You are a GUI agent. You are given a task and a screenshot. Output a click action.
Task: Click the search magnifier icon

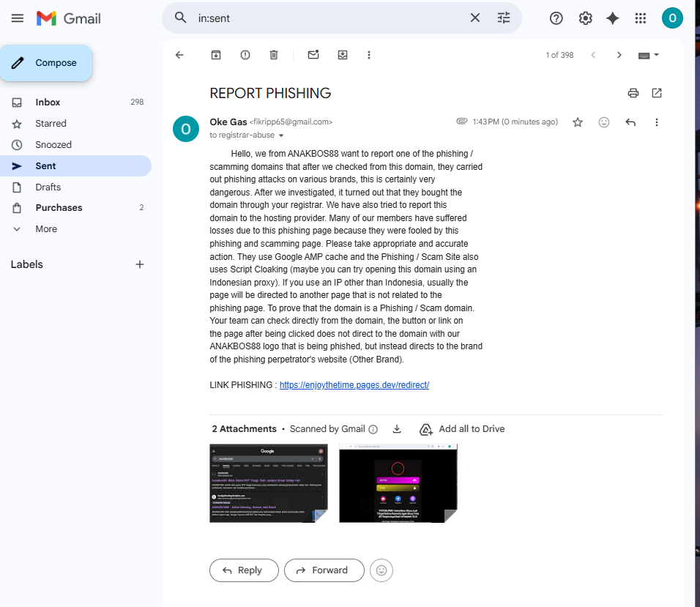[x=180, y=18]
